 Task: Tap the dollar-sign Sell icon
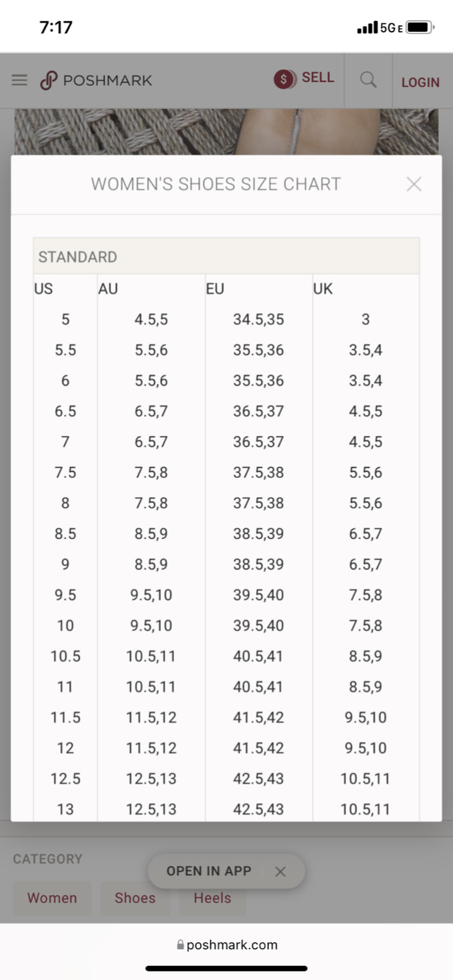tap(285, 79)
